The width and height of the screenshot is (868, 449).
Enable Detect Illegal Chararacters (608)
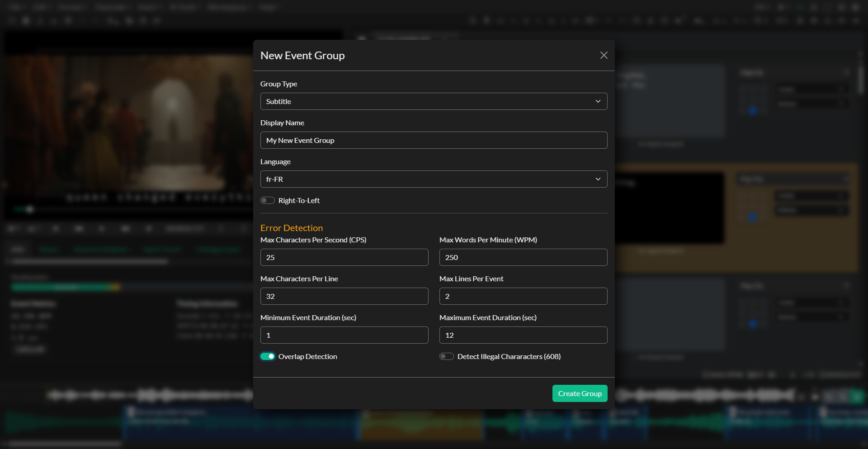(x=446, y=356)
